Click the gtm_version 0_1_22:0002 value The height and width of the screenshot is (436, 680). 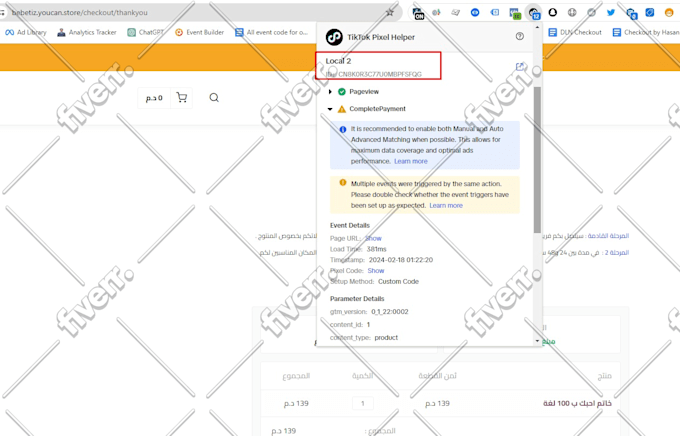(389, 311)
